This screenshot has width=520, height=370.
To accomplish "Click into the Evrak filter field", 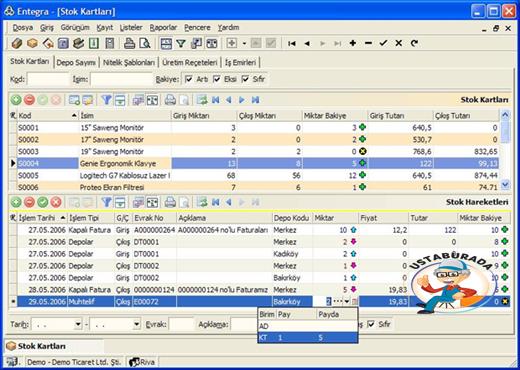I will click(x=181, y=324).
